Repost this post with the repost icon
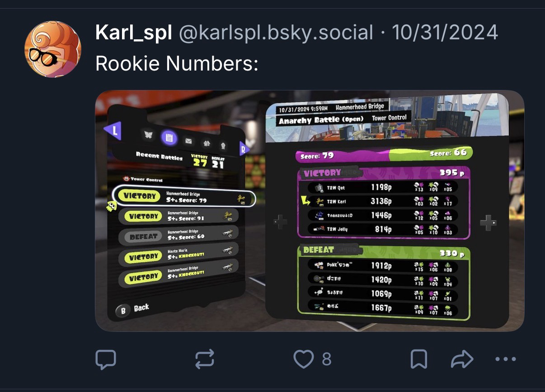The image size is (545, 392). point(204,359)
